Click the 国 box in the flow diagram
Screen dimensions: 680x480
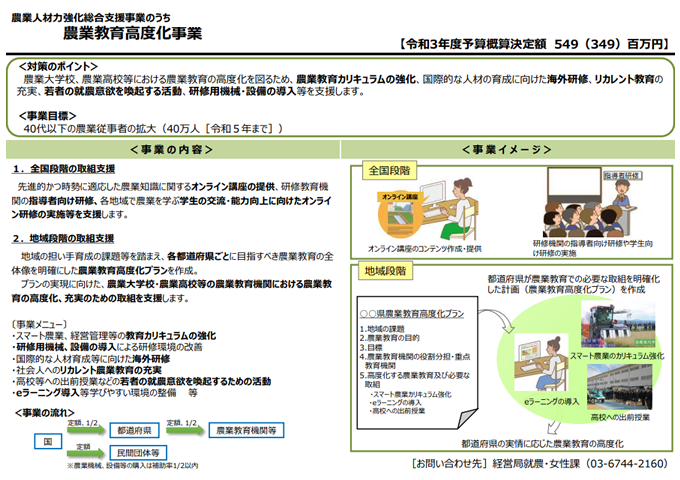tap(48, 441)
